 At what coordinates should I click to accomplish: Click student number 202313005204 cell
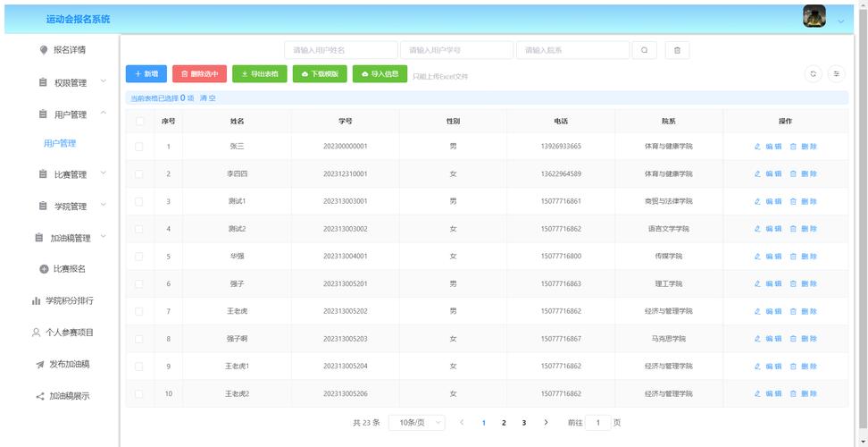pos(346,367)
